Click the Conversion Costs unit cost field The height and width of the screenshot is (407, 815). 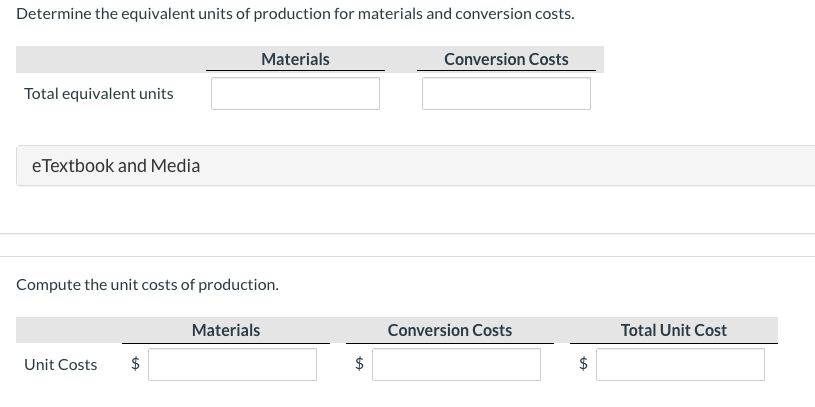[x=456, y=364]
